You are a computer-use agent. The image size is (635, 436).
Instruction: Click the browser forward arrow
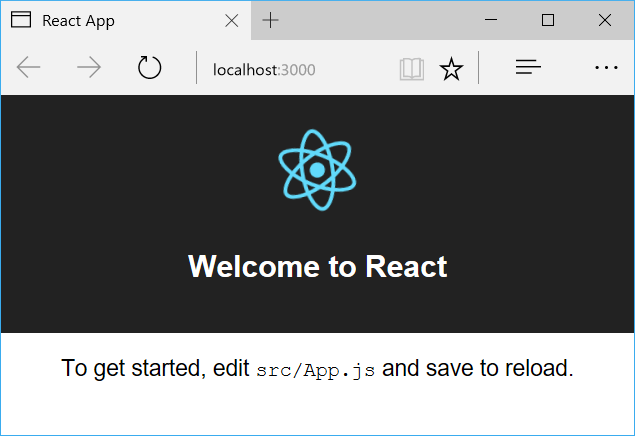pos(89,67)
